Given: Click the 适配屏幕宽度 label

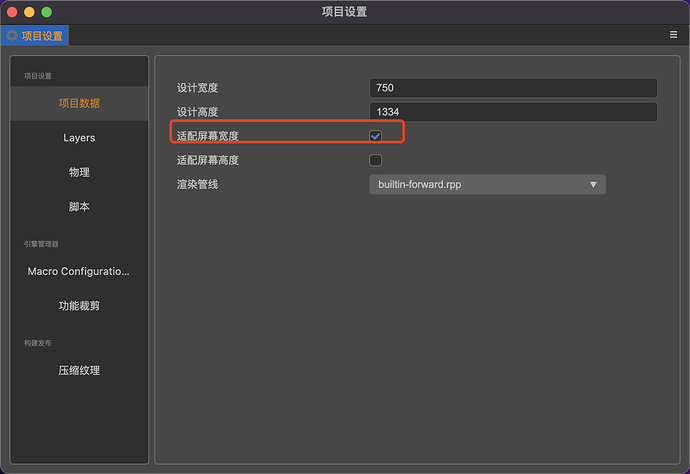Looking at the screenshot, I should [208, 136].
